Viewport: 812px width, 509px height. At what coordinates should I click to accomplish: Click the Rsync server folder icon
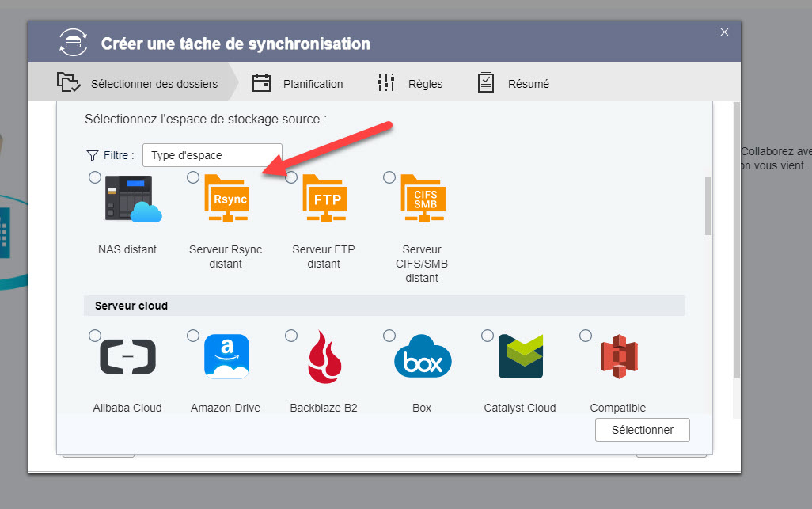[227, 199]
